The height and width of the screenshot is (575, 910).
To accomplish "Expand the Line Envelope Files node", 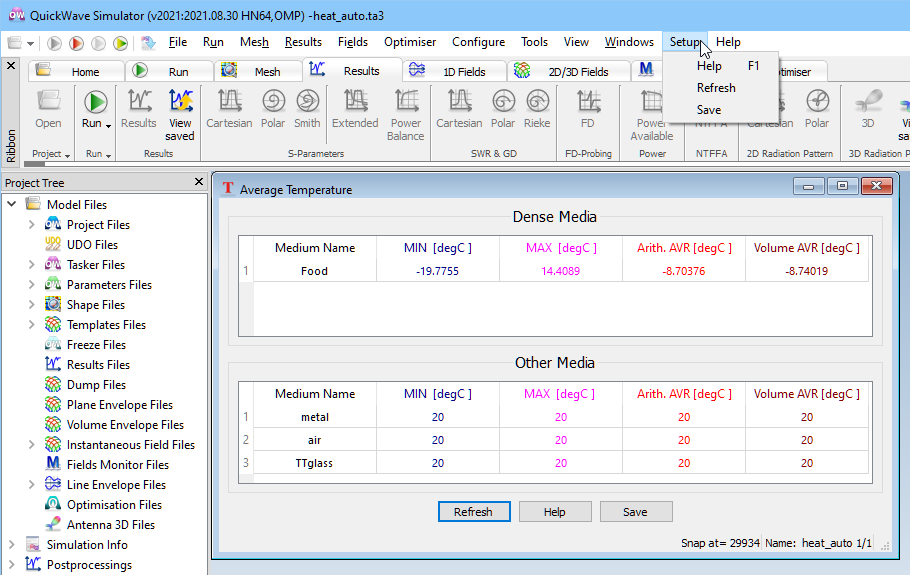I will tap(32, 484).
